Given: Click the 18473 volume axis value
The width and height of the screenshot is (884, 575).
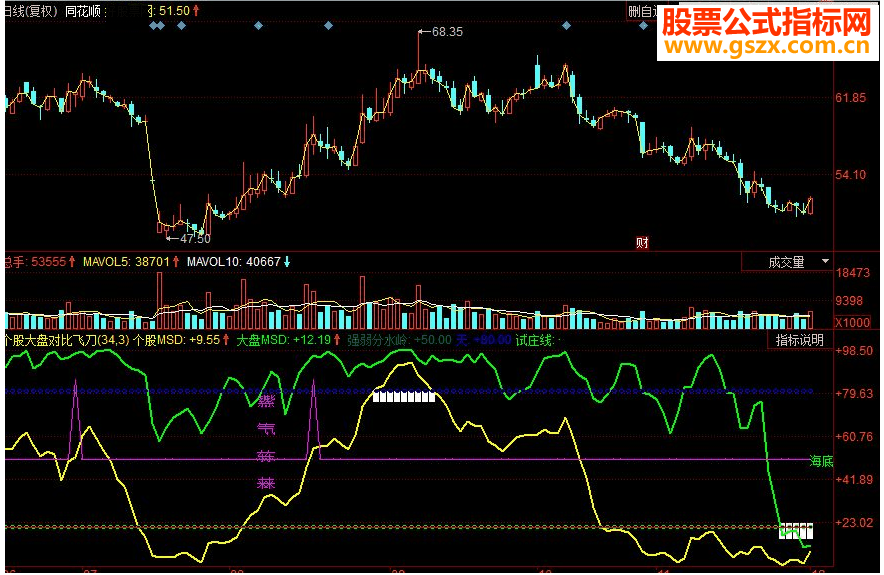Looking at the screenshot, I should [852, 273].
